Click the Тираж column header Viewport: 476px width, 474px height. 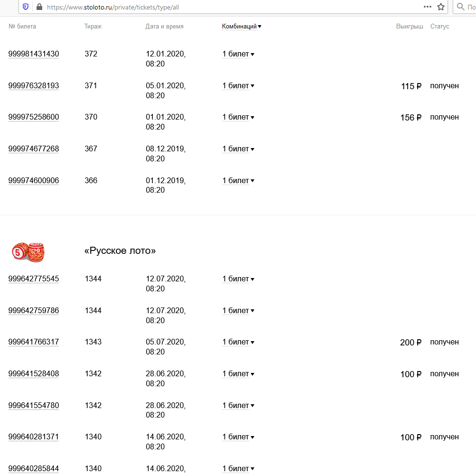93,27
